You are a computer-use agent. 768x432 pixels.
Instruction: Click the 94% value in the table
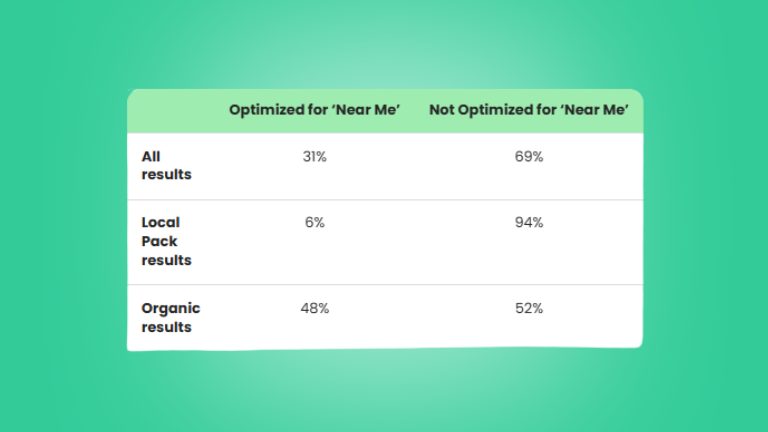[x=529, y=222]
